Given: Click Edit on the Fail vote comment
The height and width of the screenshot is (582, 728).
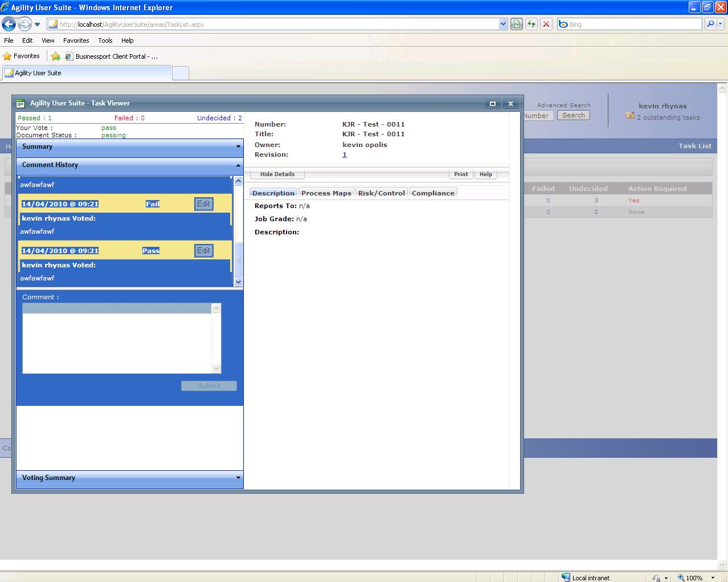Looking at the screenshot, I should (x=204, y=204).
